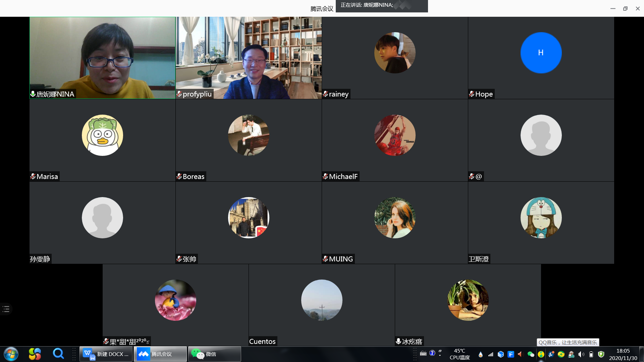The image size is (644, 362).
Task: Expand language bar options arrow
Action: [440, 355]
